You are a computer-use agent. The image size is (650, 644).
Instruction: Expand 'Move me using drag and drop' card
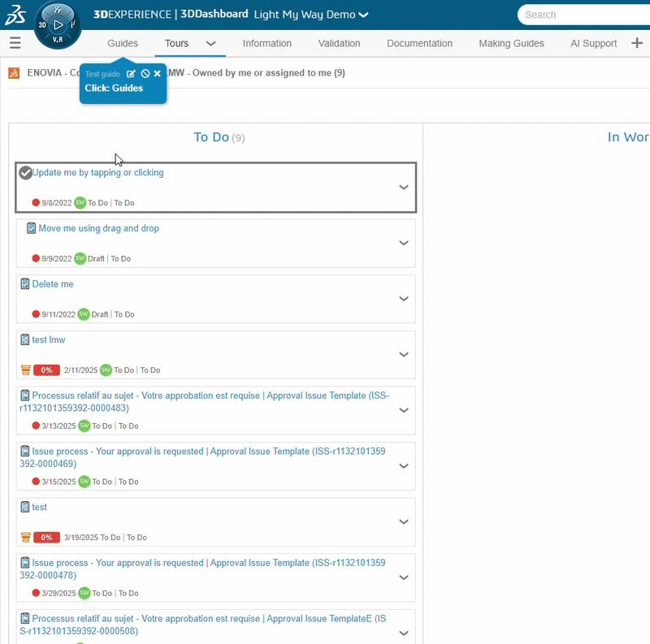[404, 243]
